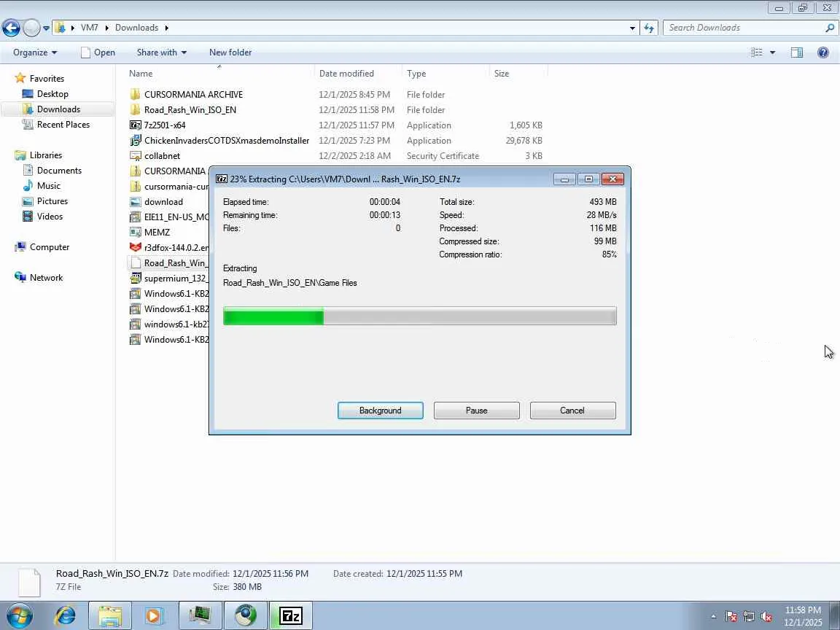Open the Windows Start button
840x630 pixels.
coord(19,616)
